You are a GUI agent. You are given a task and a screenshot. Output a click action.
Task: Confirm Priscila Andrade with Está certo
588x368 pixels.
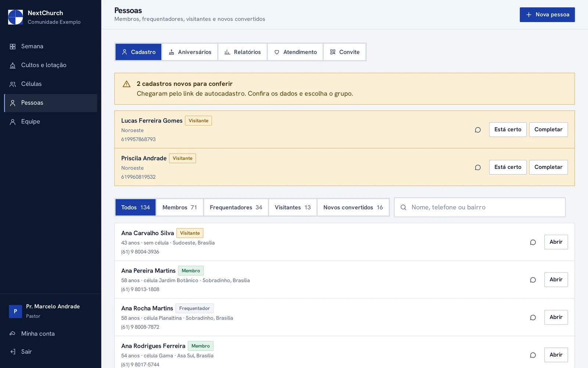508,167
